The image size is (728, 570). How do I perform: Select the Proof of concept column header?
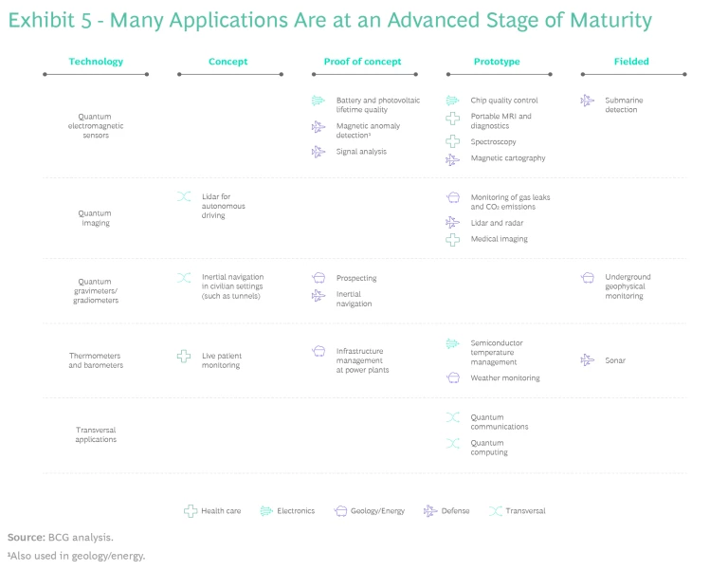362,62
